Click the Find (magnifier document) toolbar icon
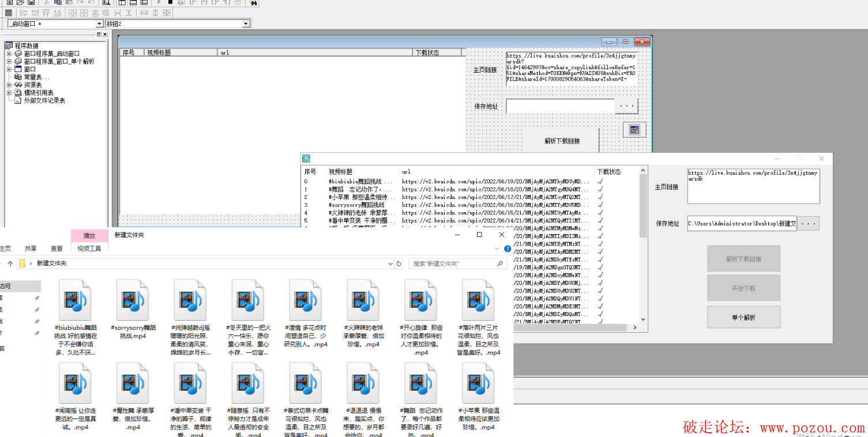The width and height of the screenshot is (868, 437). click(x=106, y=2)
